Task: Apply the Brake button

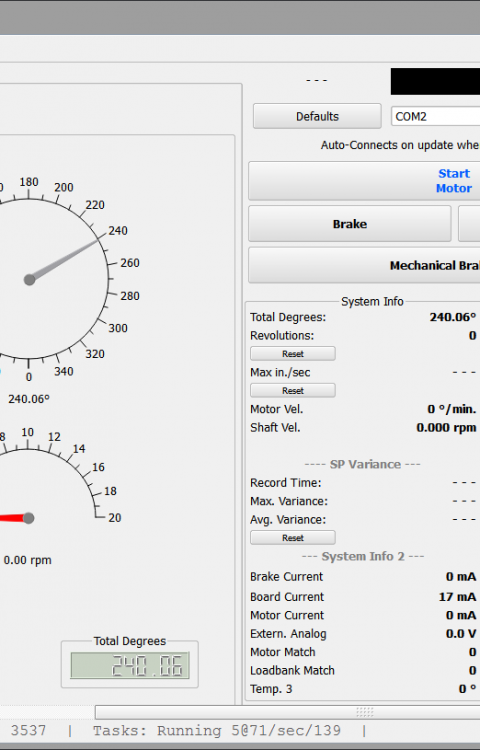Action: (x=349, y=224)
